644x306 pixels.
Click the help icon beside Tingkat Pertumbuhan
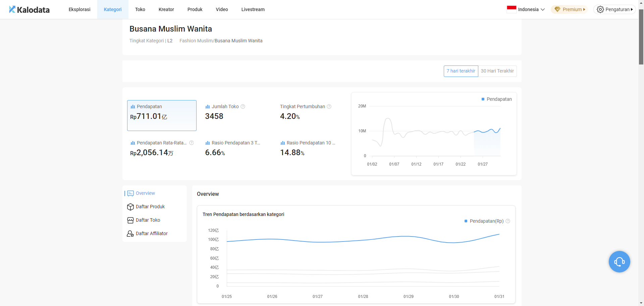329,106
